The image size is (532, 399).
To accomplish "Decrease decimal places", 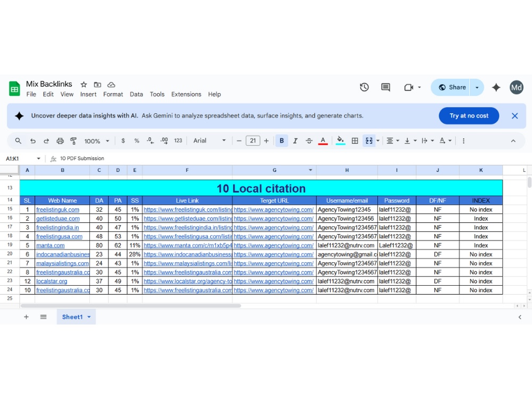I will 150,141.
